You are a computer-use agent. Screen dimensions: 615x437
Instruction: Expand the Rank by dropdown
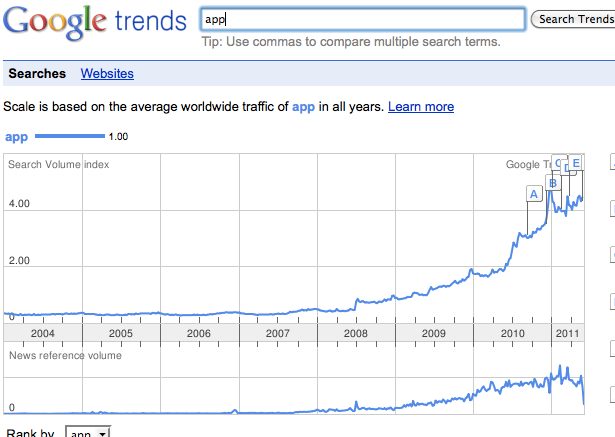[88, 432]
